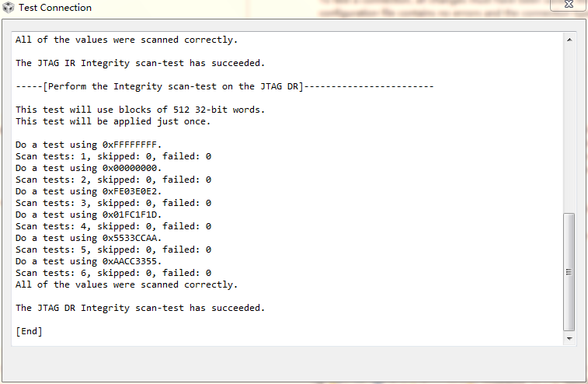Click the 0xFFFFFFFF test line
This screenshot has width=588, height=384.
point(88,145)
